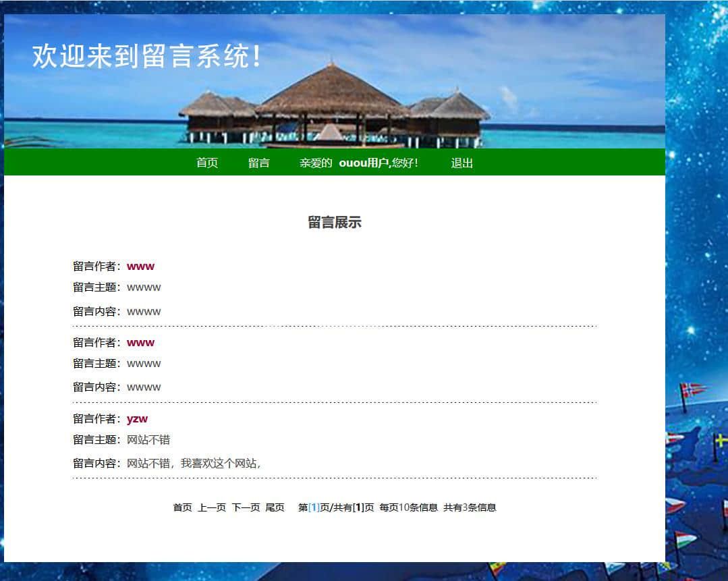The width and height of the screenshot is (728, 581).
Task: Click the blue current page number [1]
Action: [x=314, y=507]
